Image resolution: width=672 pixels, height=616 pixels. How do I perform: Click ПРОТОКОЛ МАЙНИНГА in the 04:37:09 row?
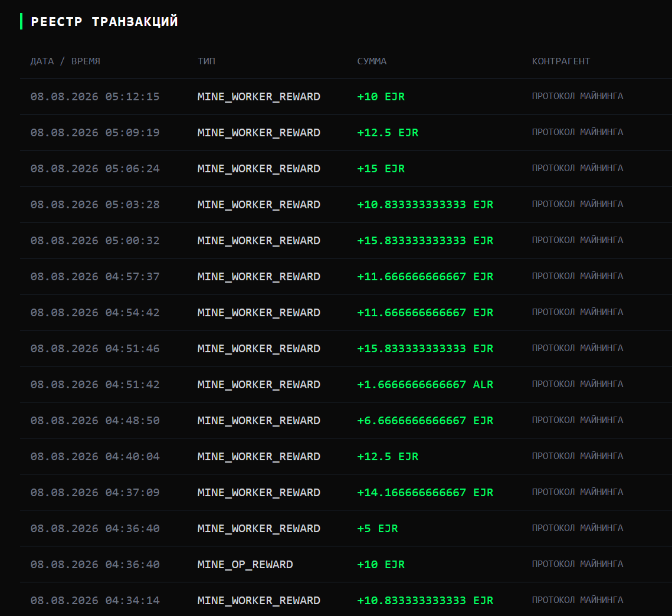[578, 492]
